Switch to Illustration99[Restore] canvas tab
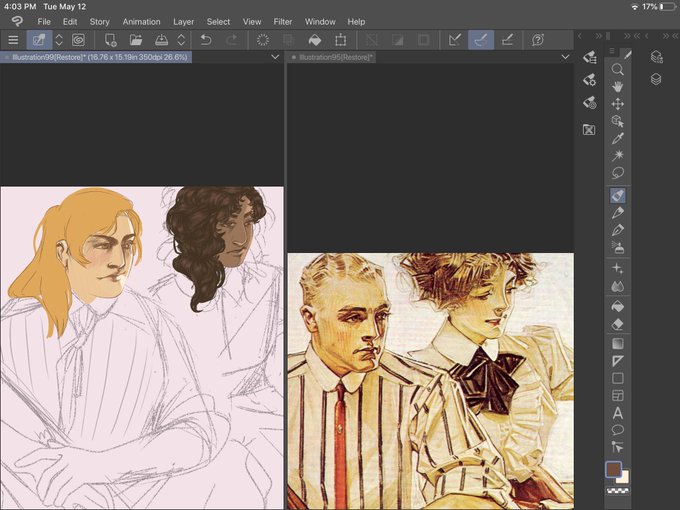 96,57
